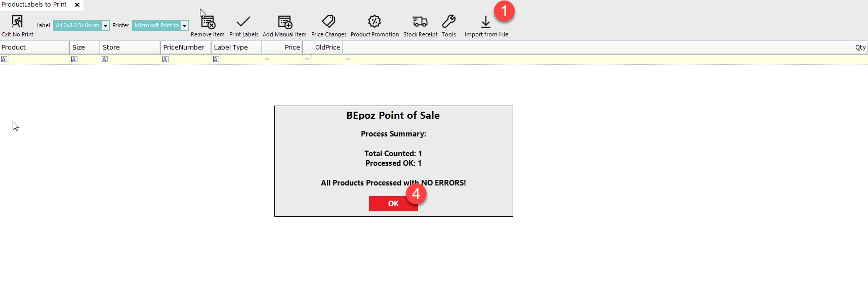Open the Price filter operator selector
This screenshot has height=282, width=868.
(x=267, y=59)
